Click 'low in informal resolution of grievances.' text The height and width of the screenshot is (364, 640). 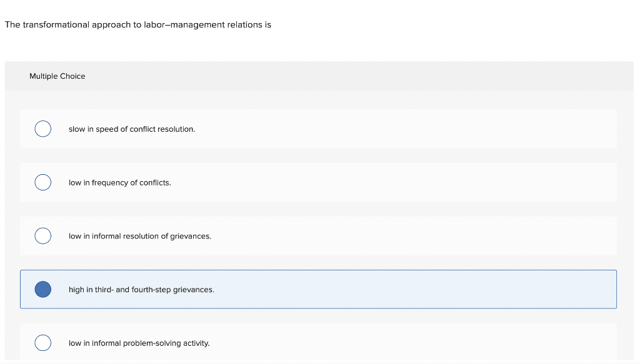click(140, 237)
